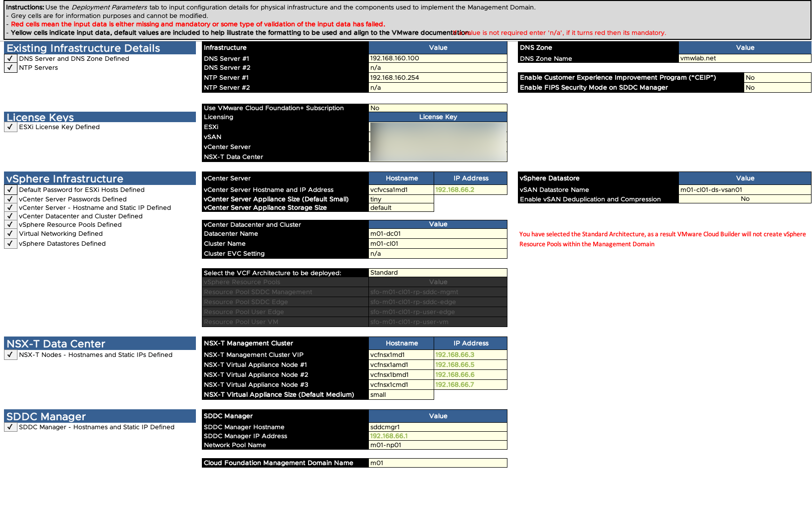Screen dimensions: 812x509
Task: Select NSX-T Node #2 IP 192.168.66.6
Action: click(x=471, y=375)
